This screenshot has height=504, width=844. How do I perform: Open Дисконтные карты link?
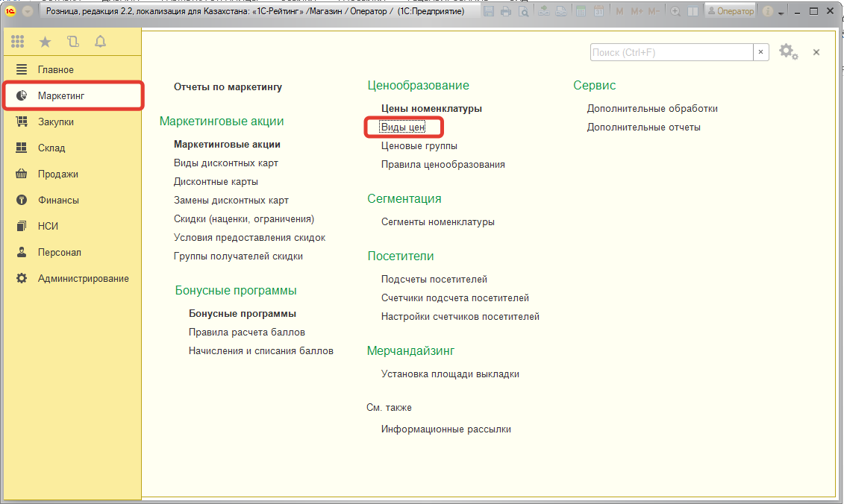coord(216,181)
